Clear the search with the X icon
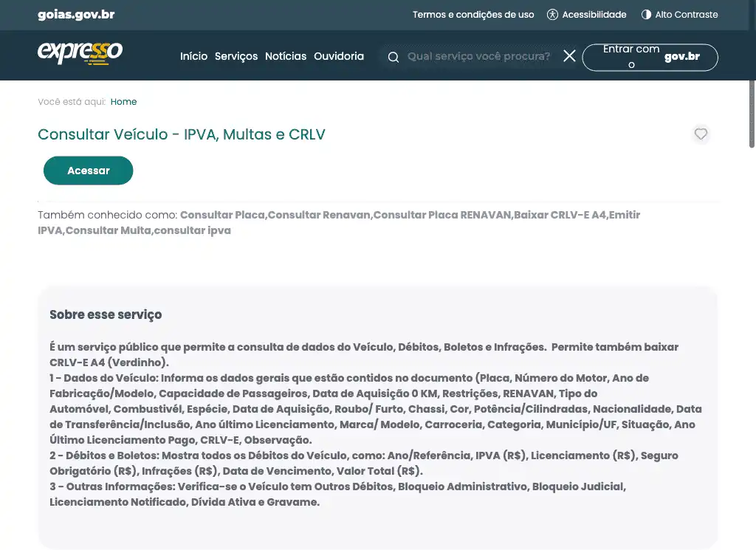 point(569,56)
